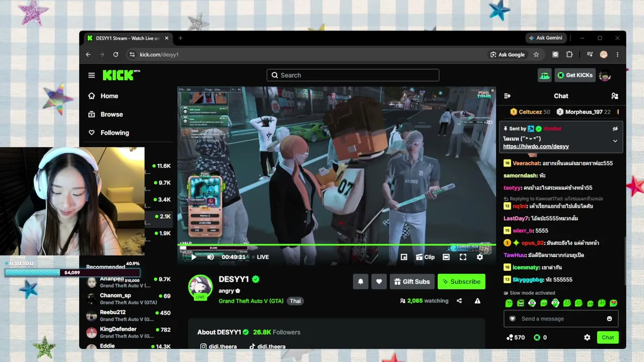Focus the Kick Search field
The height and width of the screenshot is (362, 644).
tap(353, 75)
